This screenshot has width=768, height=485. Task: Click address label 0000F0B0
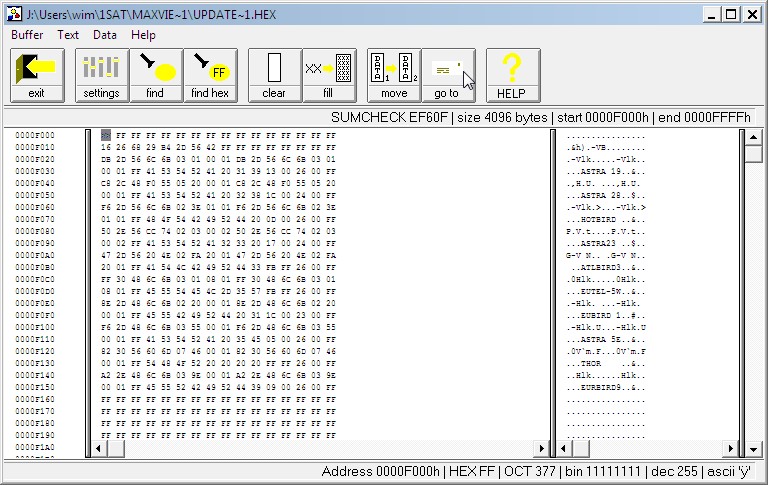point(35,267)
